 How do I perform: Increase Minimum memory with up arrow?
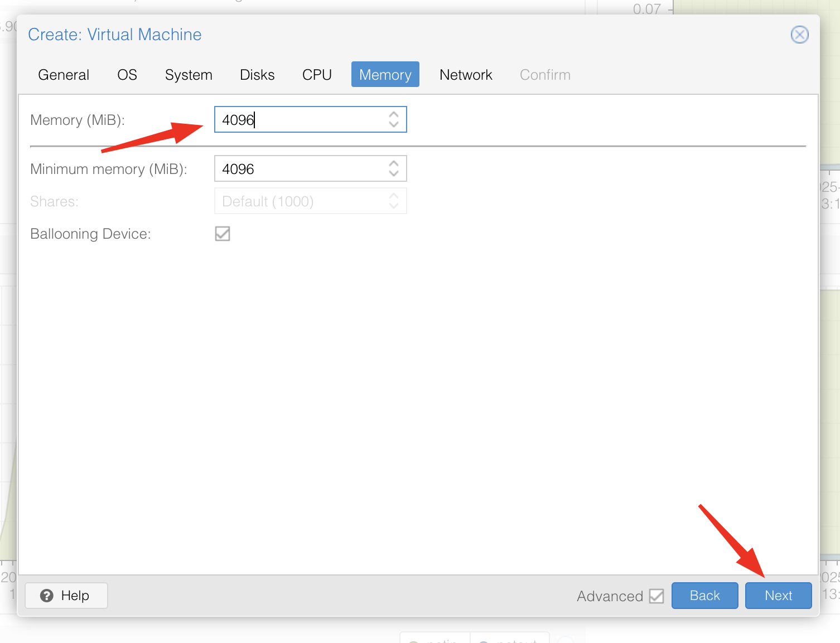(394, 163)
